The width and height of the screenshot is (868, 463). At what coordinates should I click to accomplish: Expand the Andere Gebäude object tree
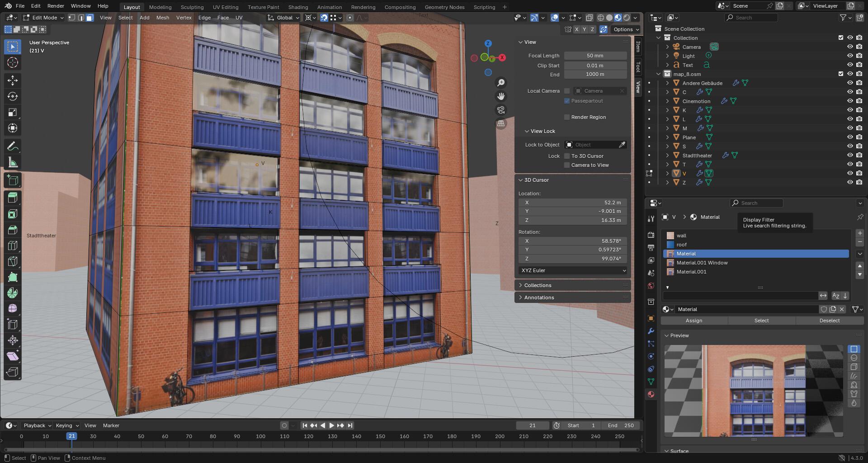[x=667, y=83]
